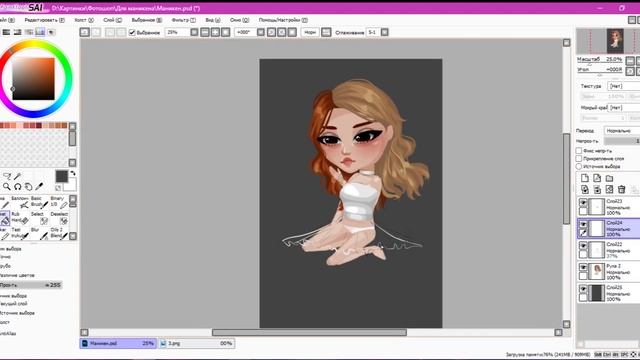
Task: Create a new linework layer icon
Action: (597, 178)
